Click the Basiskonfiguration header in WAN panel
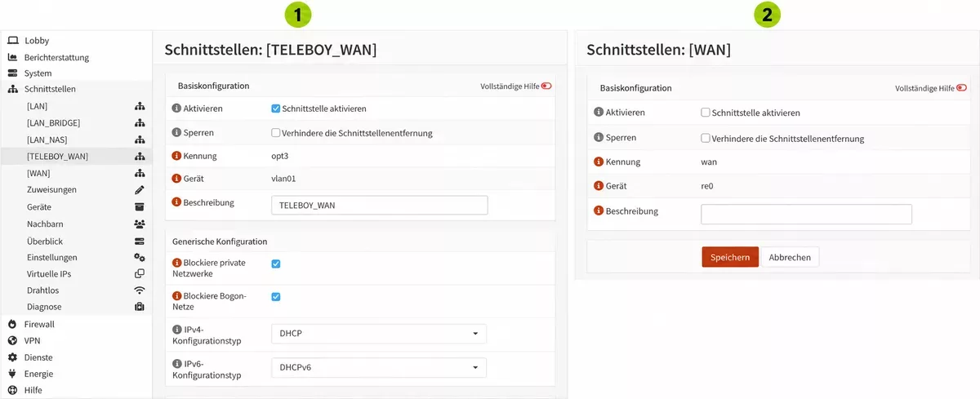This screenshot has height=399, width=980. coord(635,88)
